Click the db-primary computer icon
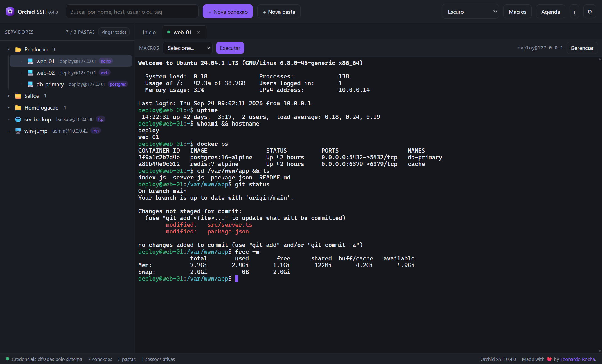This screenshot has width=602, height=364. (30, 84)
